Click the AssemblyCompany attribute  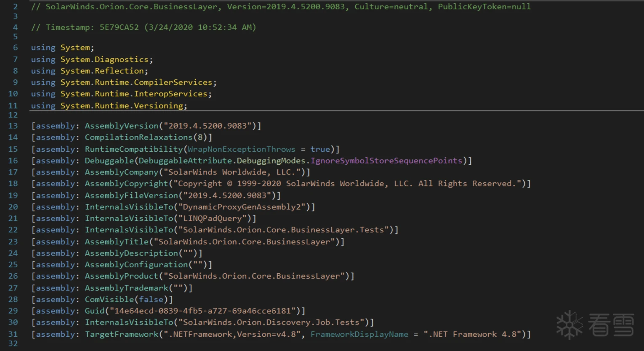[x=122, y=172]
